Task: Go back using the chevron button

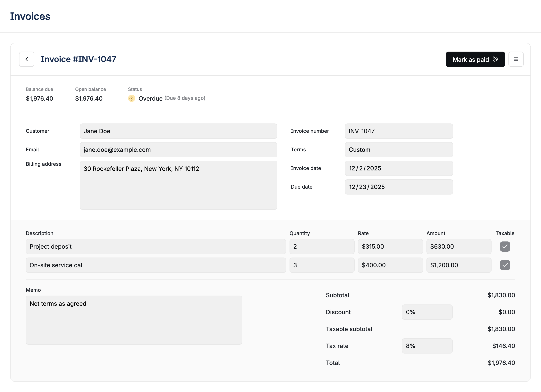Action: point(26,59)
